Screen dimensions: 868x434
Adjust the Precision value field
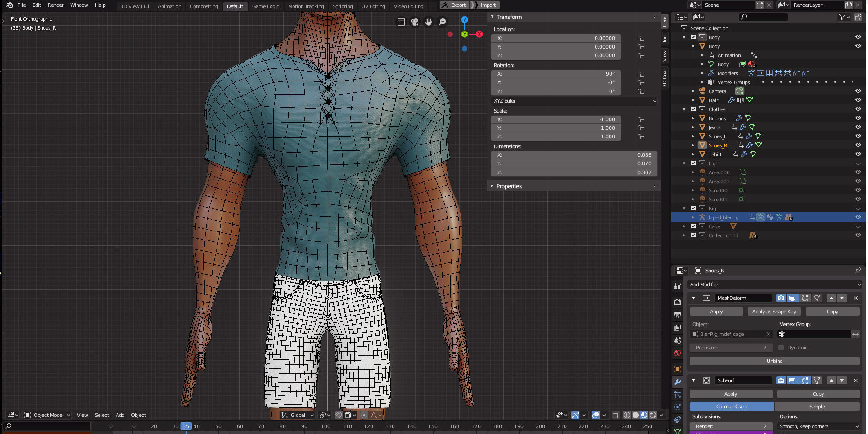[x=731, y=348]
